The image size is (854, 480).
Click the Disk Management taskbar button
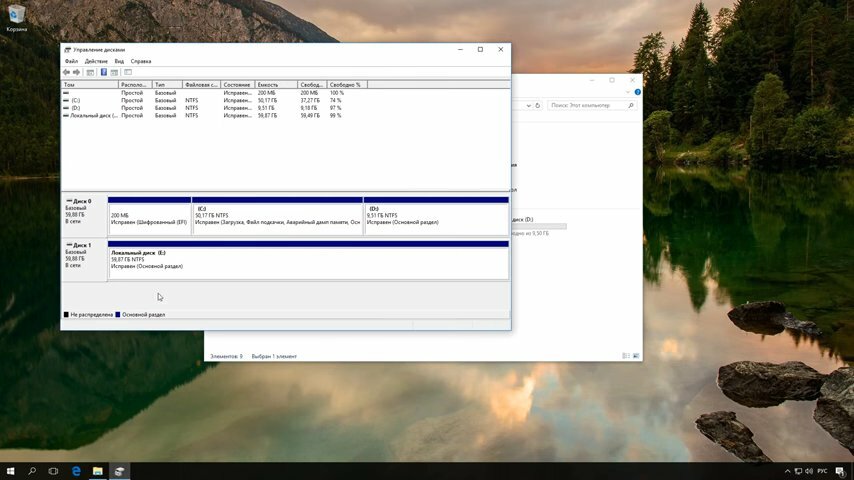[119, 471]
